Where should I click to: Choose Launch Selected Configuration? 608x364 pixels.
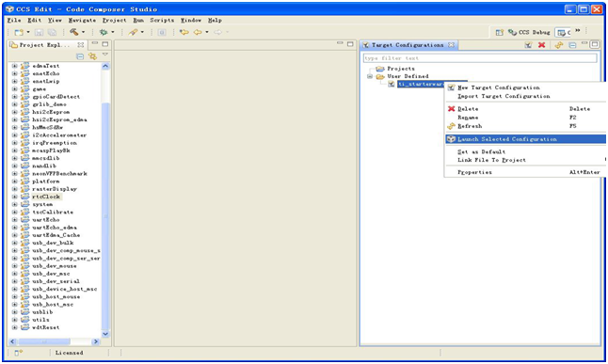pos(526,139)
